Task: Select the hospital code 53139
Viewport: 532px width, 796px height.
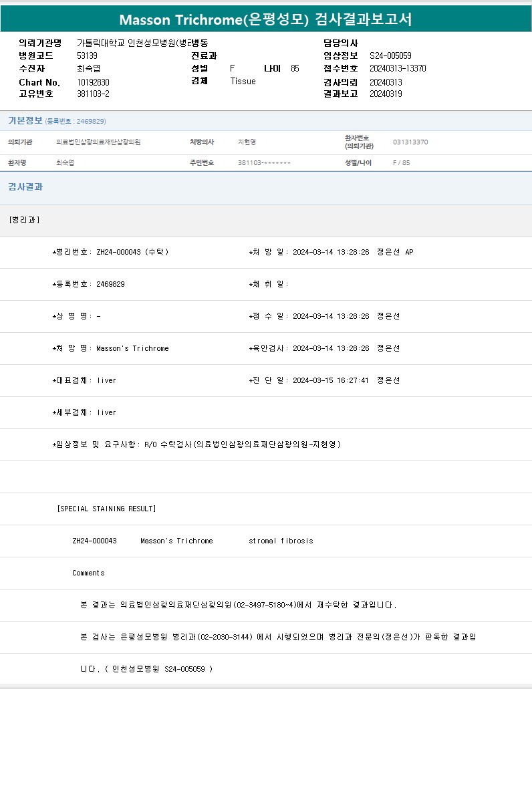Action: click(x=87, y=56)
